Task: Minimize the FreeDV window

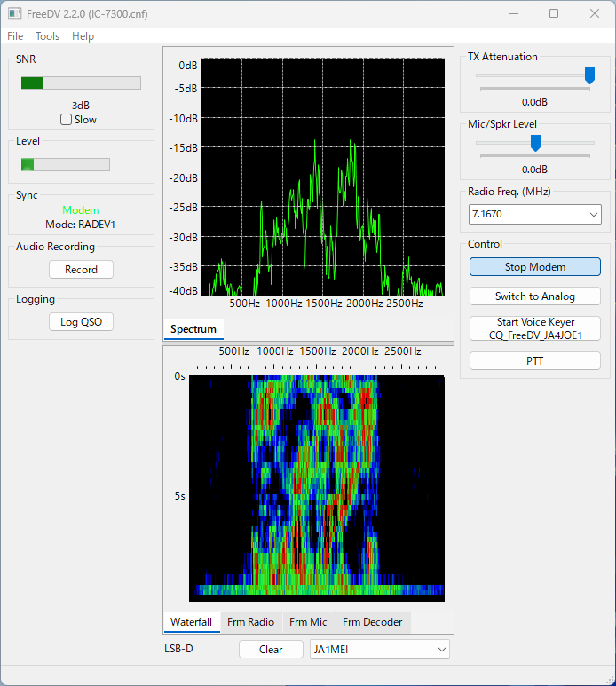Action: coord(514,13)
